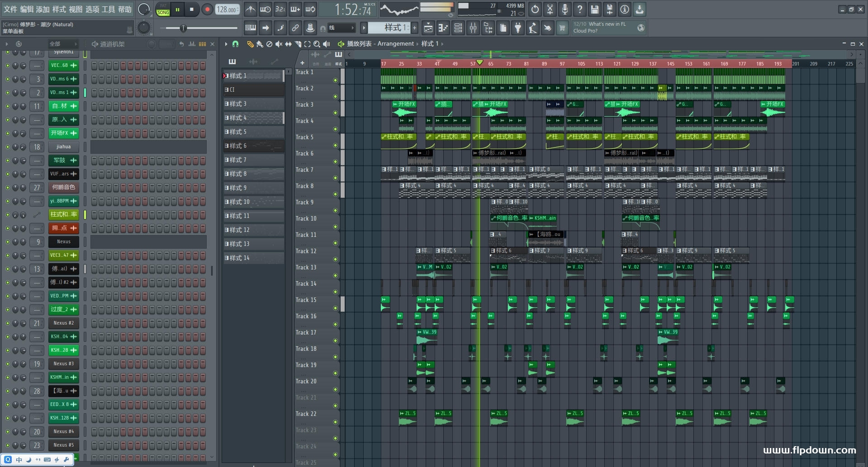
Task: Toggle the playlist magnet snap icon
Action: (235, 44)
